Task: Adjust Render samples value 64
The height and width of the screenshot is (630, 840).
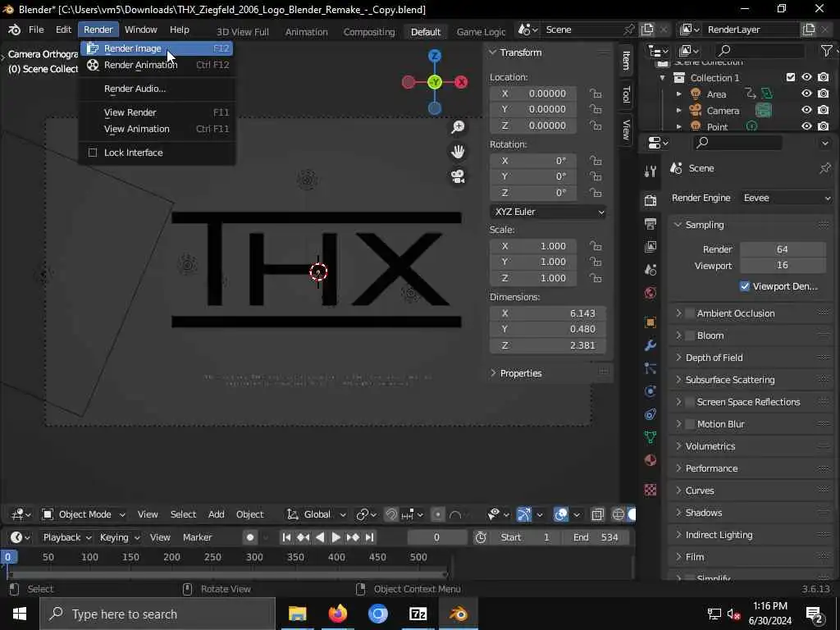Action: (x=782, y=249)
